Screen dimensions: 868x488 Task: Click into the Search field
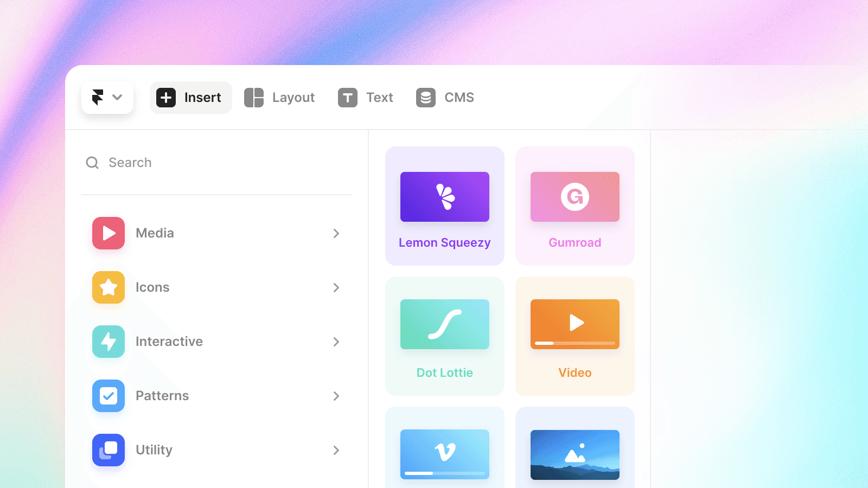point(217,163)
